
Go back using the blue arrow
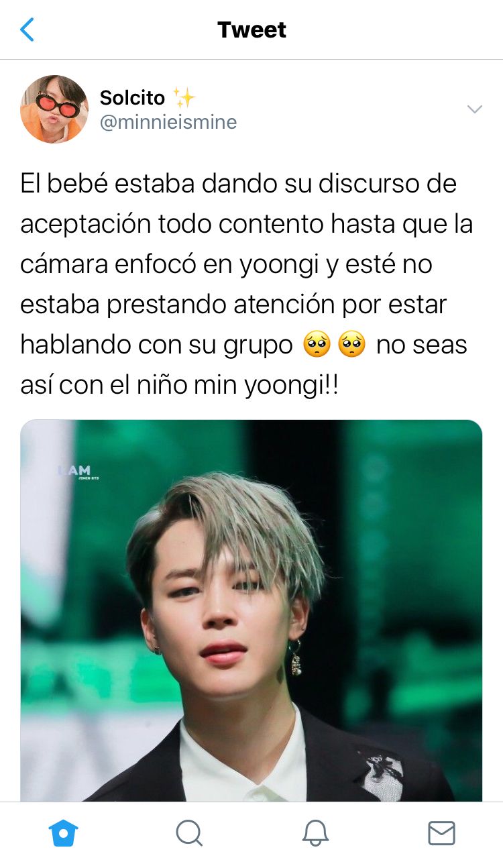27,30
